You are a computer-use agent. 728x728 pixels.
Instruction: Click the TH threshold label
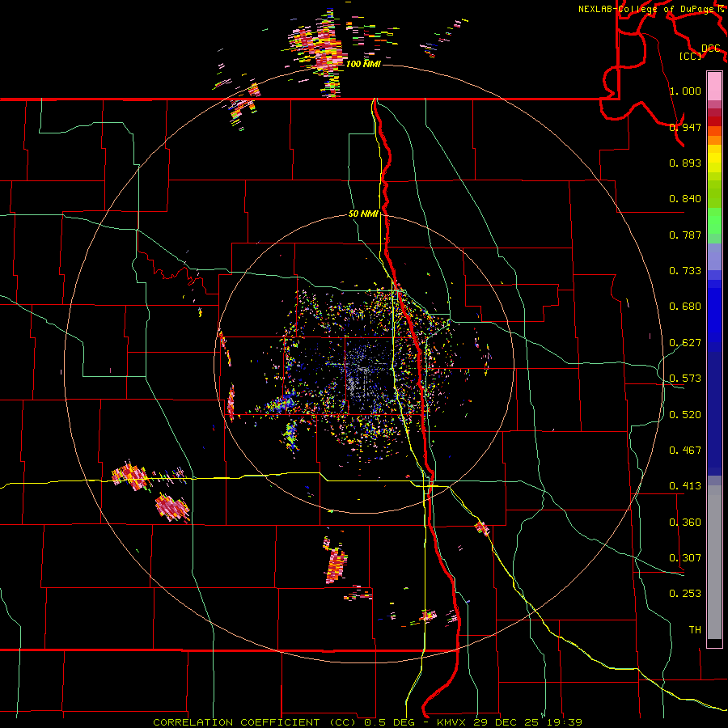(x=695, y=629)
